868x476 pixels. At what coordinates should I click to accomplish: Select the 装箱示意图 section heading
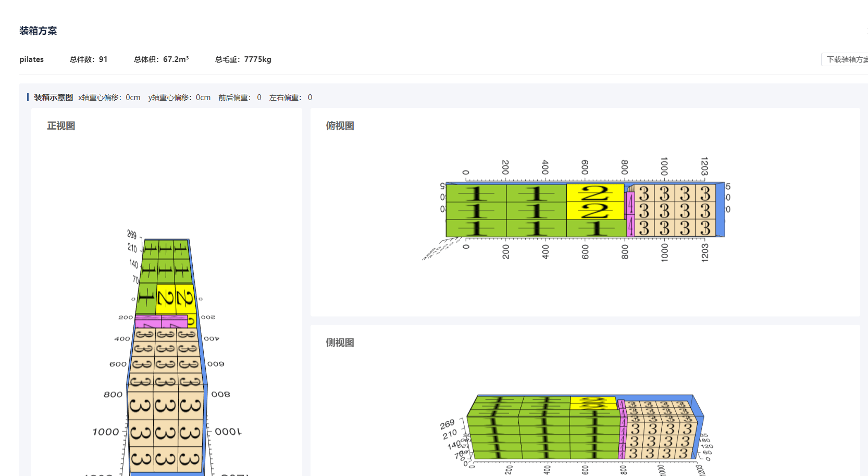coord(53,97)
